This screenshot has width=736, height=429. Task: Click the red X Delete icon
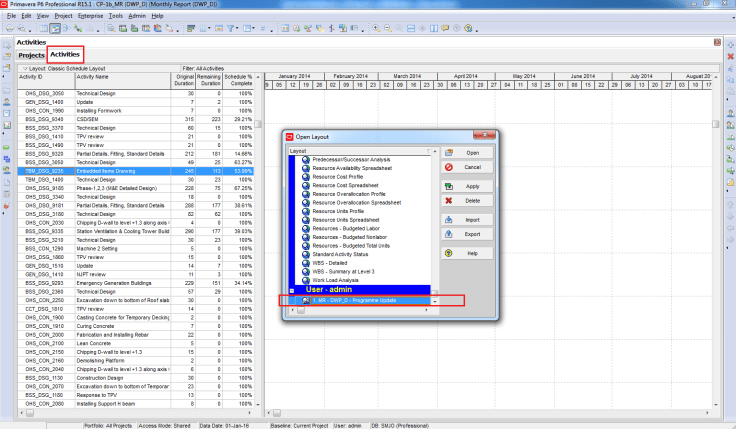tap(449, 201)
